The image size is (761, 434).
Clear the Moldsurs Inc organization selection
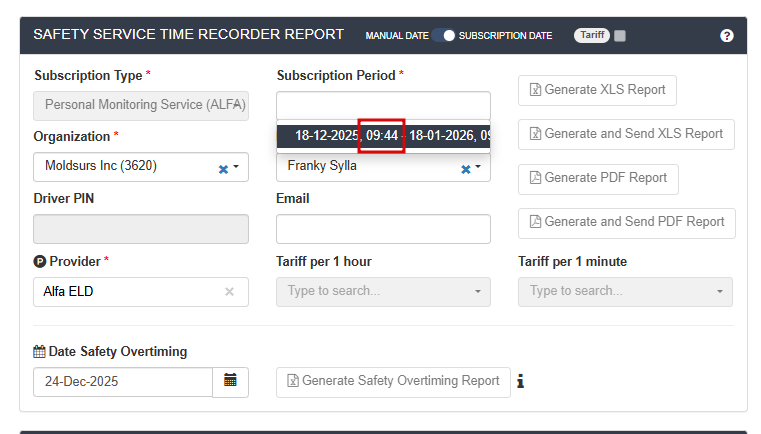[223, 169]
